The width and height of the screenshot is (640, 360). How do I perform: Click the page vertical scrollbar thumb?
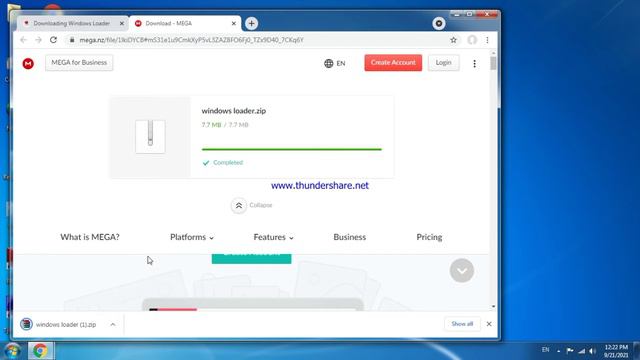[x=493, y=63]
